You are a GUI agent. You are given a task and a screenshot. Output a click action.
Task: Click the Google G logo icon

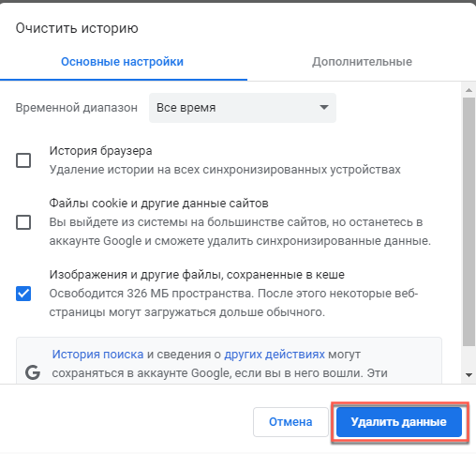click(33, 372)
